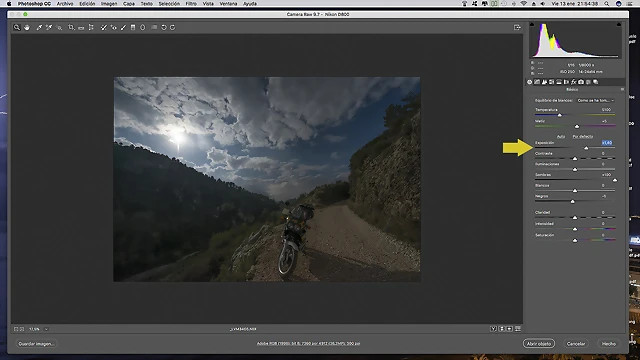This screenshot has width=640, height=360.
Task: Select the Zoom tool in Camera Raw toolbar
Action: [x=17, y=27]
